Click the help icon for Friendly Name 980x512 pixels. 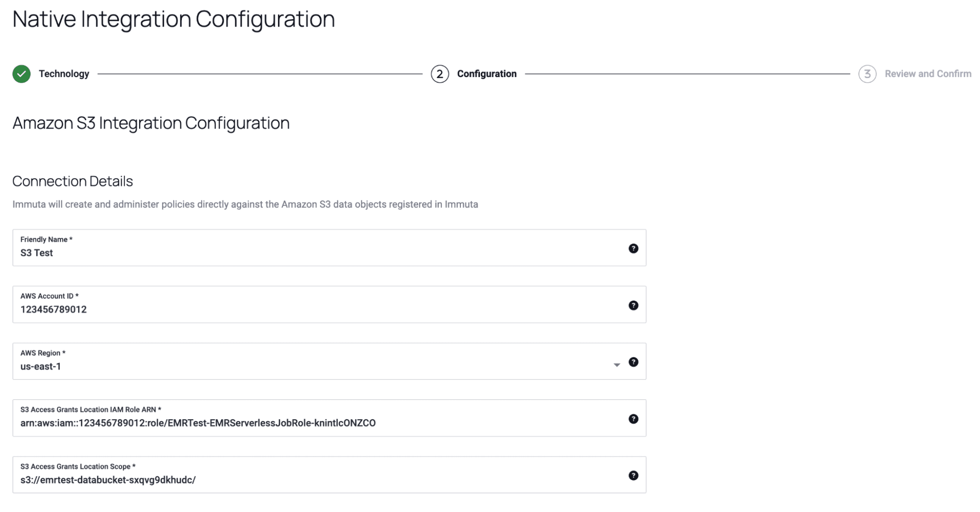[633, 249]
